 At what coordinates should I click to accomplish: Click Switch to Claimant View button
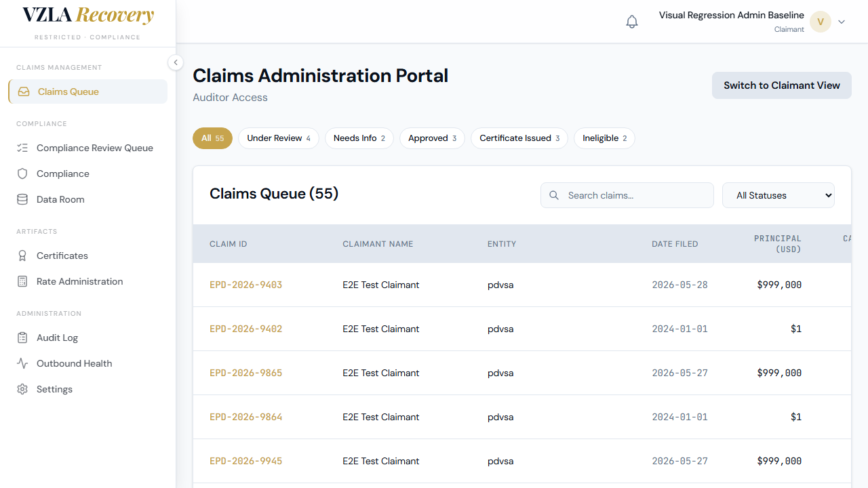[782, 85]
